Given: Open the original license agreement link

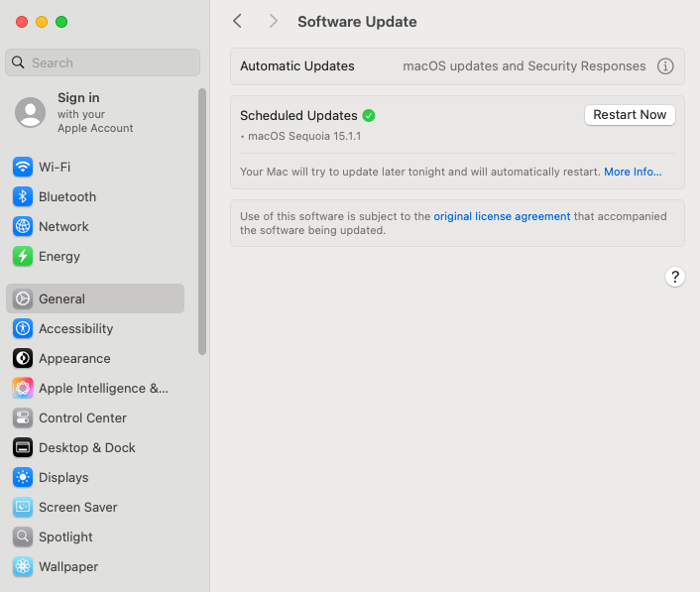Looking at the screenshot, I should coord(502,216).
